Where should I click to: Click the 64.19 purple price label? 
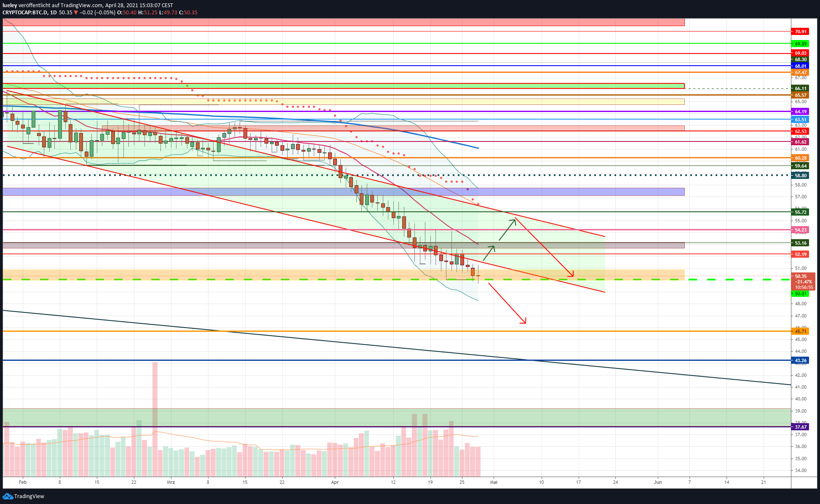click(x=800, y=112)
